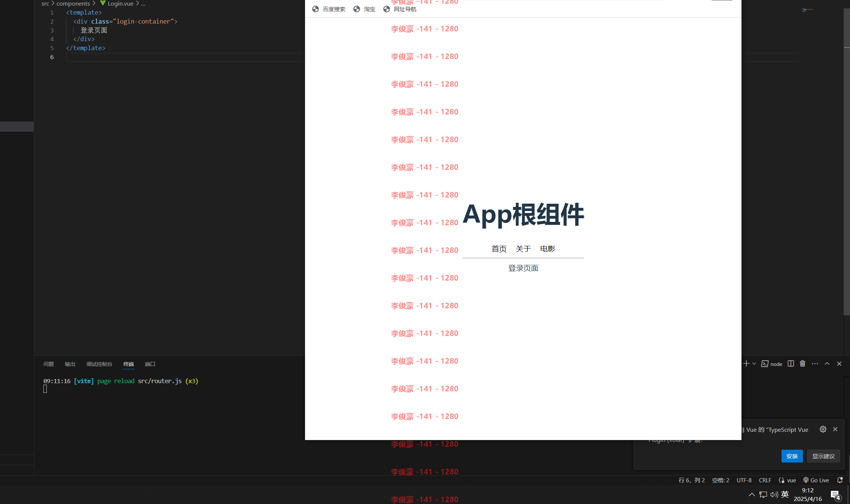
Task: Click the src breadcrumb
Action: [x=45, y=3]
